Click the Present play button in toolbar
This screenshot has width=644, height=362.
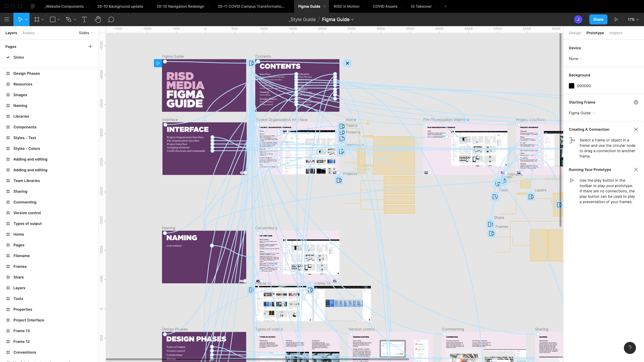616,19
